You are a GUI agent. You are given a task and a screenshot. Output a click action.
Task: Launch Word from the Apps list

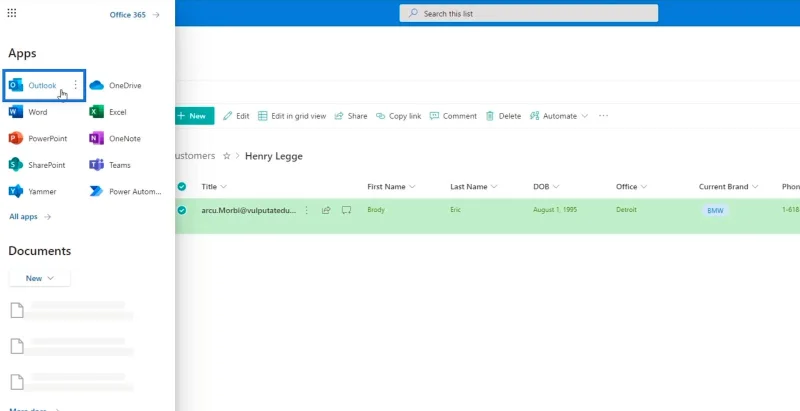pyautogui.click(x=29, y=112)
